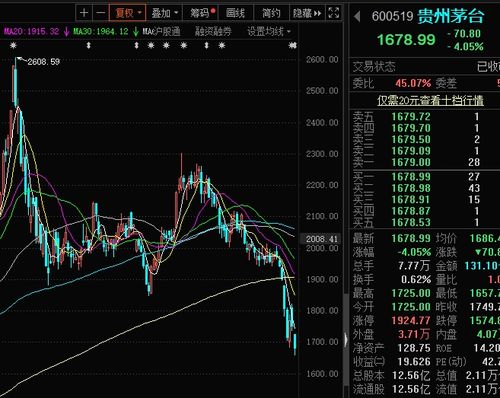Image resolution: width=500 pixels, height=398 pixels.
Task: Switch to 简约 simple view
Action: 271,13
